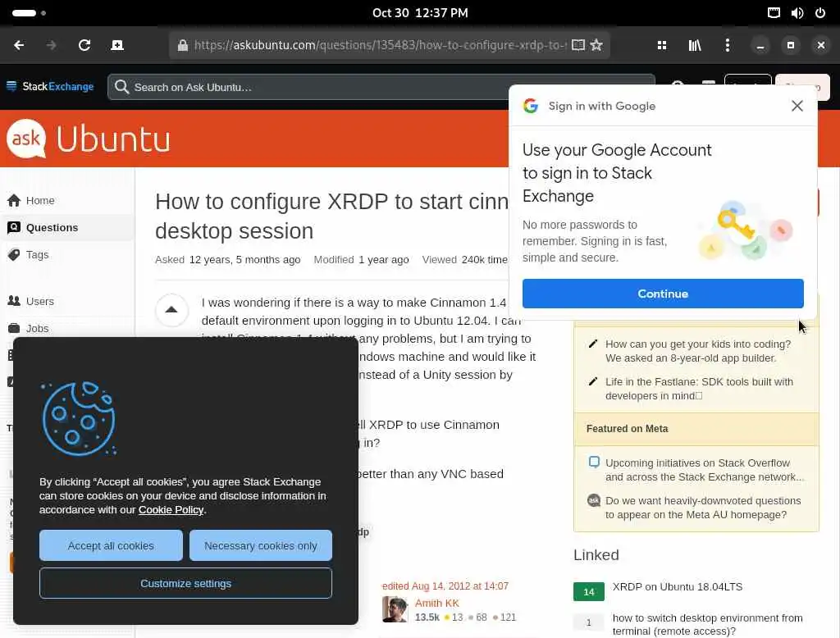
Task: Click the address bar URL field
Action: tap(380, 45)
